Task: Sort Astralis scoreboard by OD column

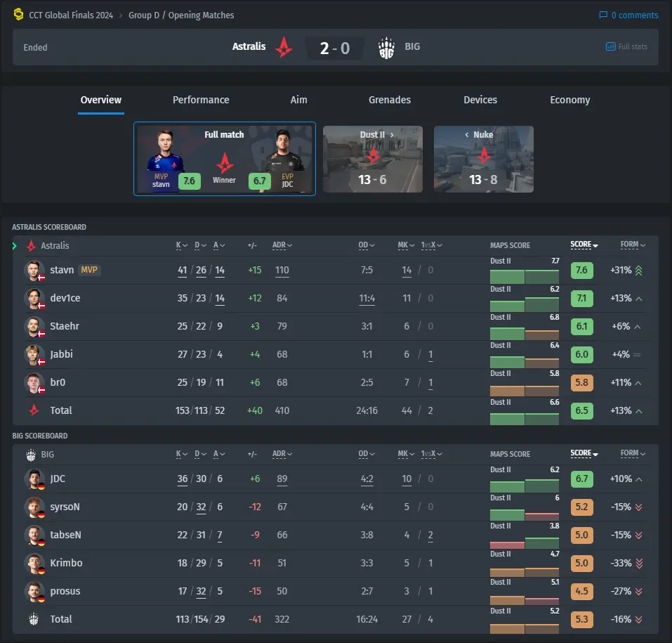Action: pyautogui.click(x=367, y=245)
